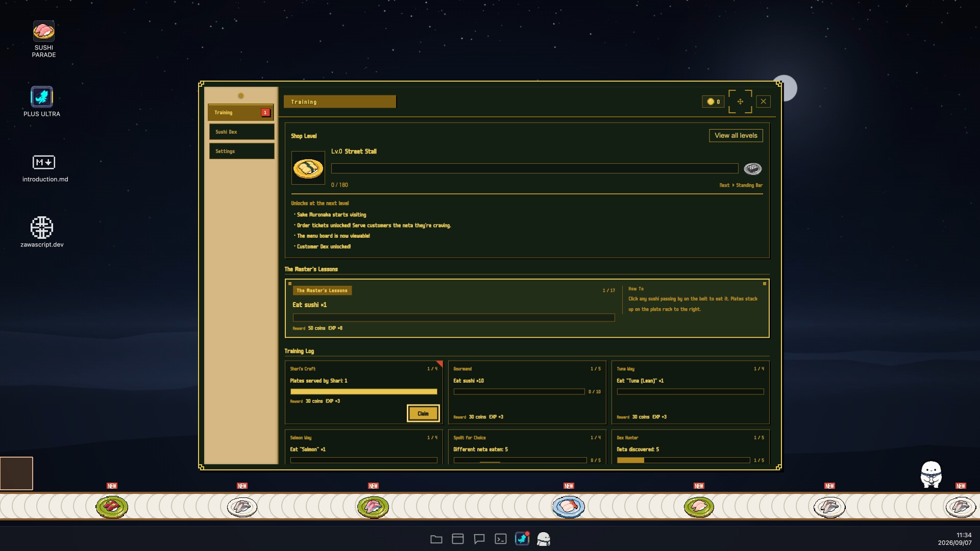
Task: Click the '0 / 180' EXP counter
Action: 339,185
